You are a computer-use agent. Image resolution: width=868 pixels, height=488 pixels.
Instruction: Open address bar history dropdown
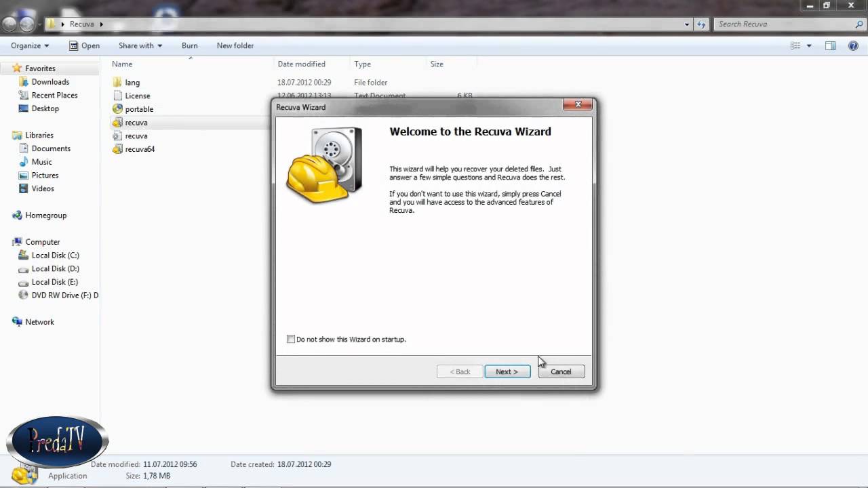687,24
